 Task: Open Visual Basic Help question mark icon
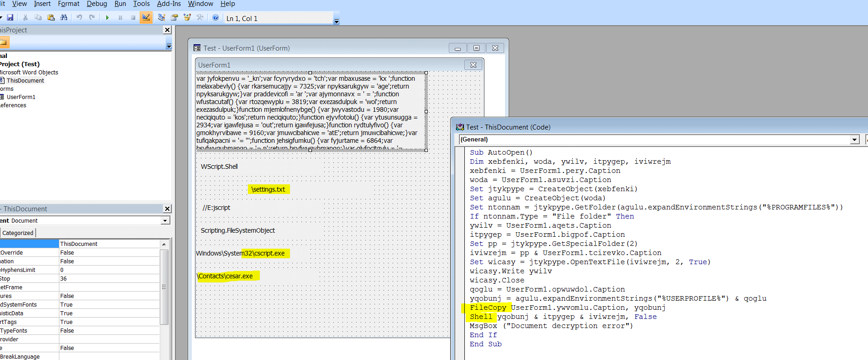coord(216,18)
